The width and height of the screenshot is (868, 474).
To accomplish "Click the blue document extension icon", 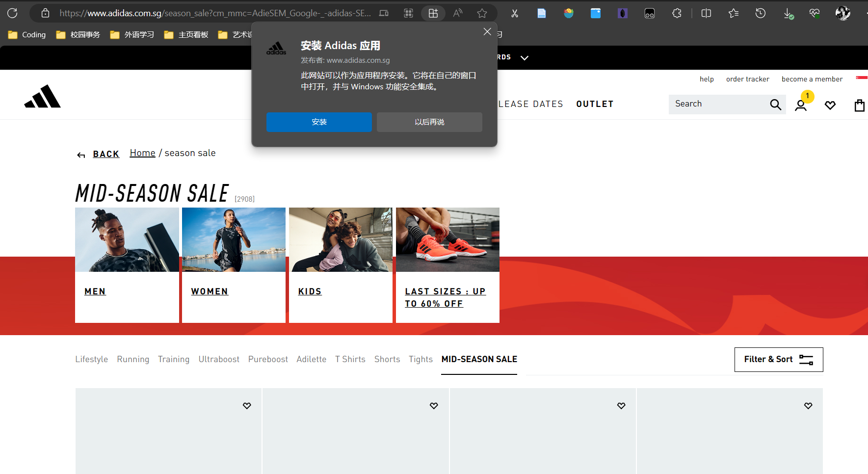I will (x=542, y=13).
